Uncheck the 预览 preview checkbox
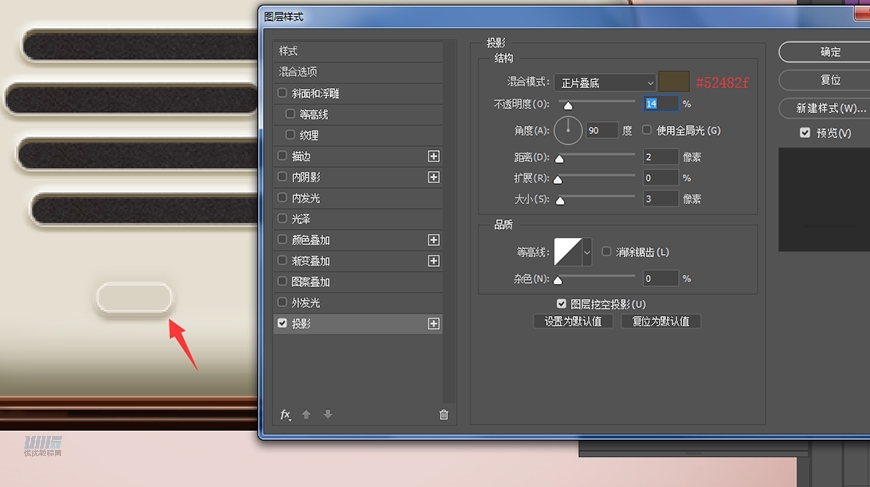Viewport: 870px width, 487px height. (x=805, y=133)
